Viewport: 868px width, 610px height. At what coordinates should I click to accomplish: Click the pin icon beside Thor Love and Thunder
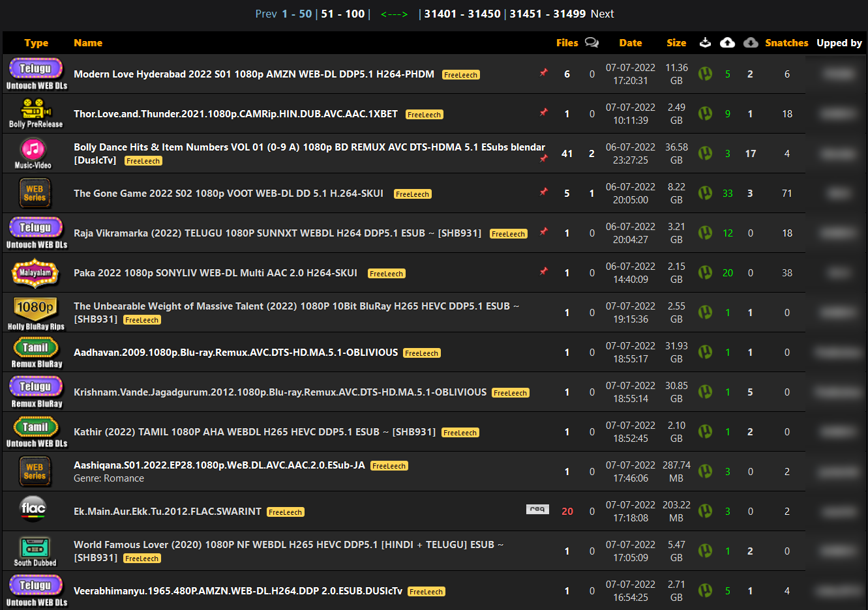pos(543,112)
